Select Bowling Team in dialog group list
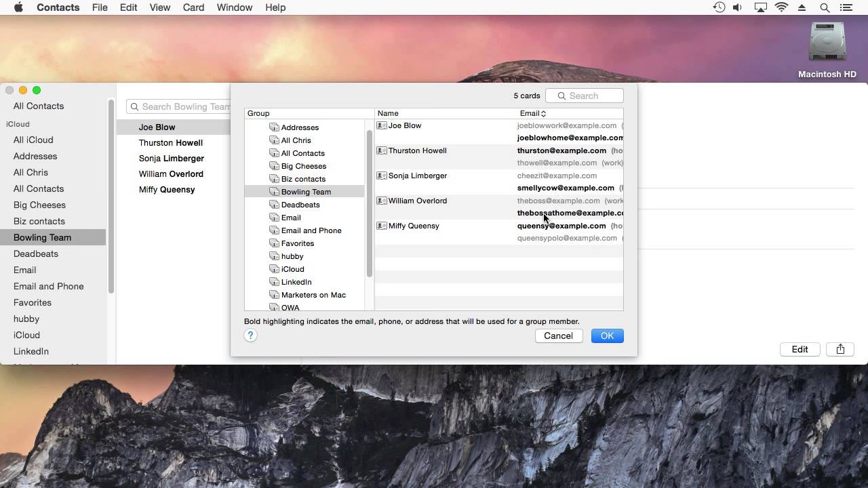The width and height of the screenshot is (868, 488). (304, 192)
